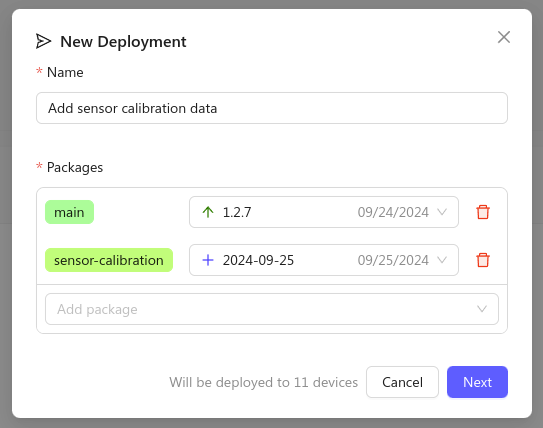Click the Cancel button
The width and height of the screenshot is (543, 428).
(402, 382)
